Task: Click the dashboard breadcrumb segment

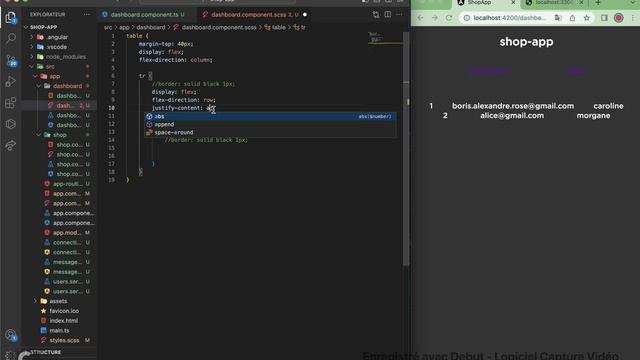Action: (x=151, y=27)
